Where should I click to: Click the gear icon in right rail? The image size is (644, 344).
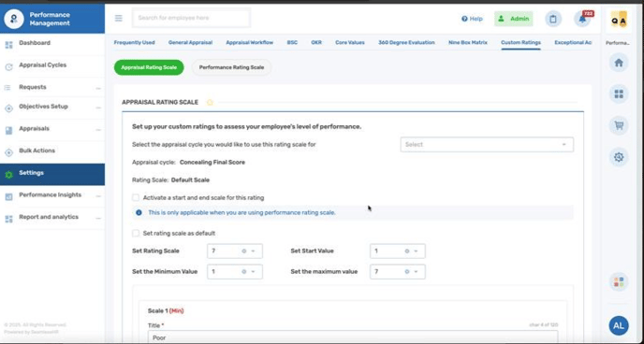(619, 157)
